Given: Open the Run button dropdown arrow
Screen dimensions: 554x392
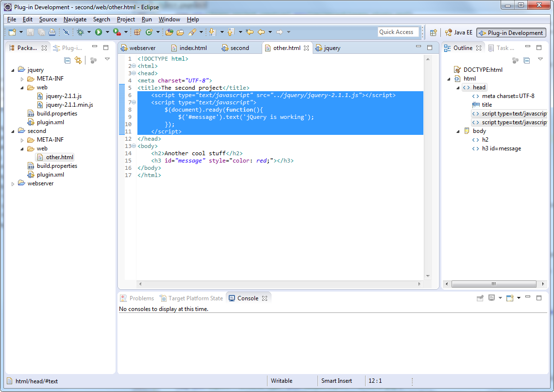Looking at the screenshot, I should click(x=107, y=32).
